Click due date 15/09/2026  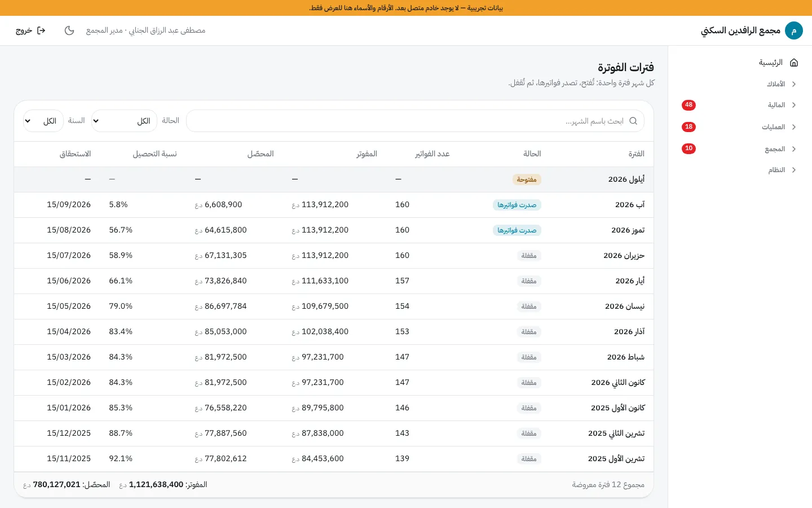click(69, 205)
